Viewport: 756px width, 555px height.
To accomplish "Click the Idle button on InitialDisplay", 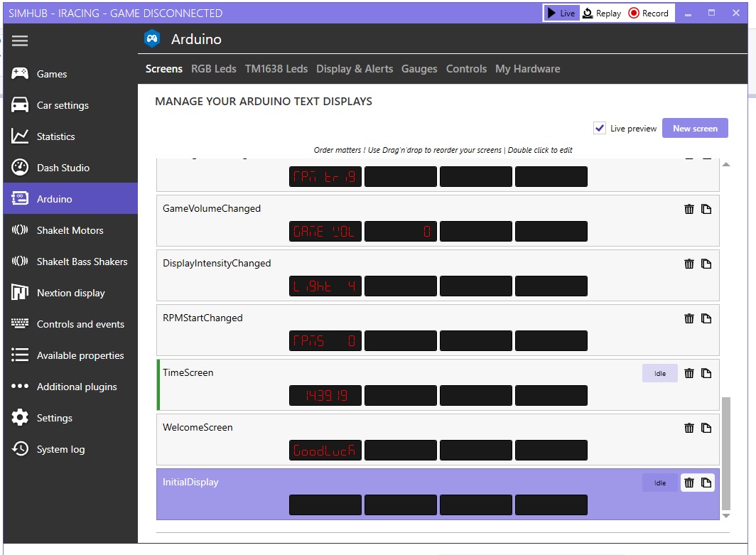I will click(x=659, y=483).
